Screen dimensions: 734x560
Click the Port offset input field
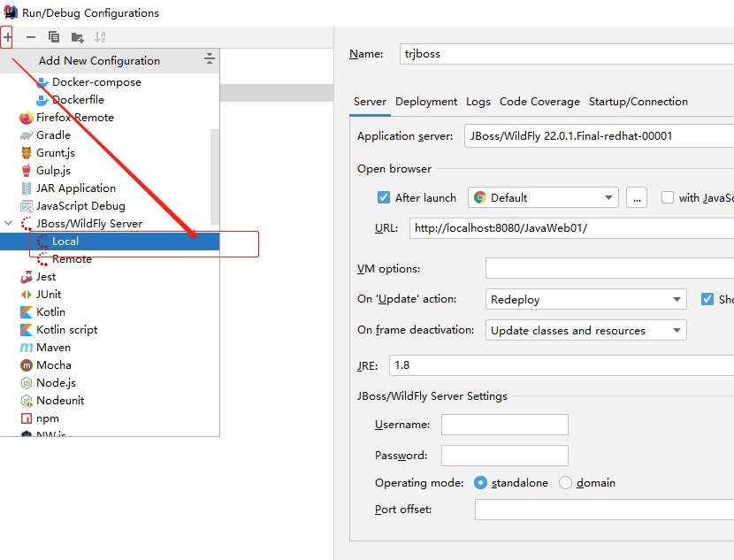604,510
